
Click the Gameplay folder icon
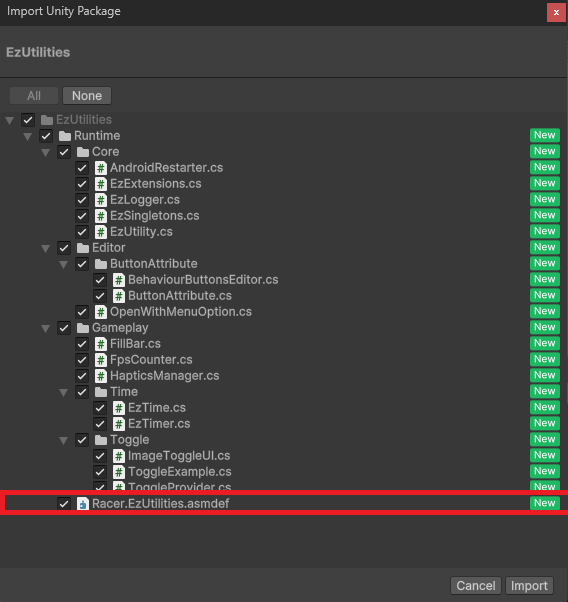pyautogui.click(x=83, y=328)
